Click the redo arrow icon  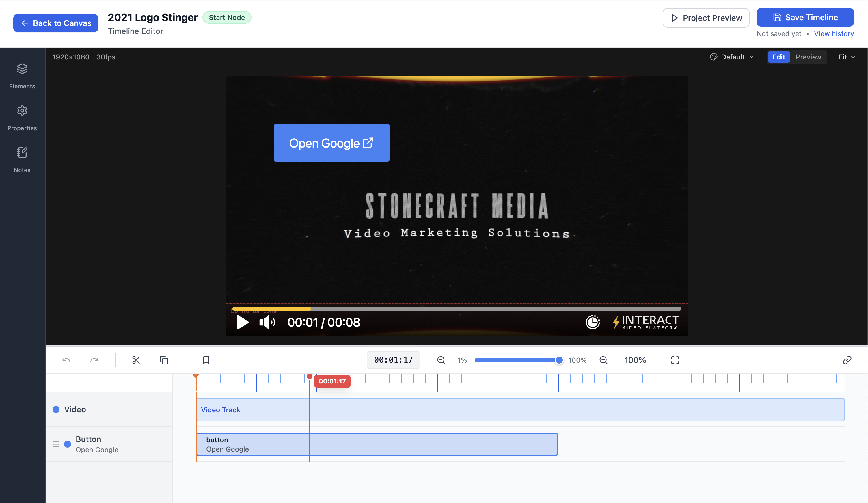click(x=94, y=360)
